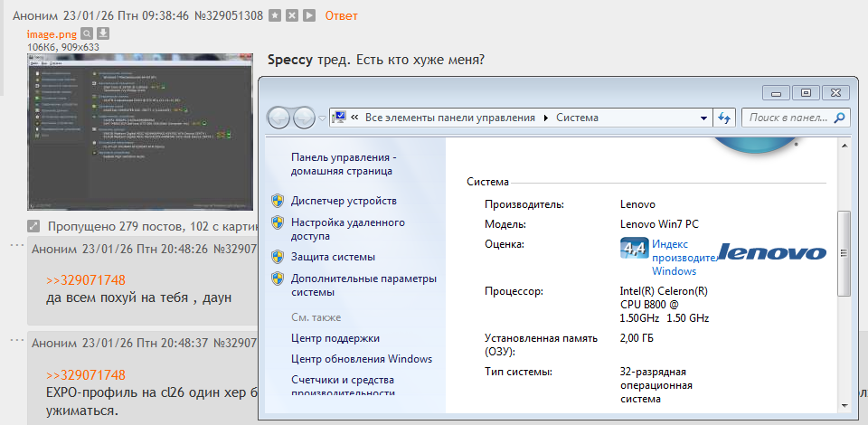
Task: Click the search magnifier in Поиск в панели
Action: [840, 118]
